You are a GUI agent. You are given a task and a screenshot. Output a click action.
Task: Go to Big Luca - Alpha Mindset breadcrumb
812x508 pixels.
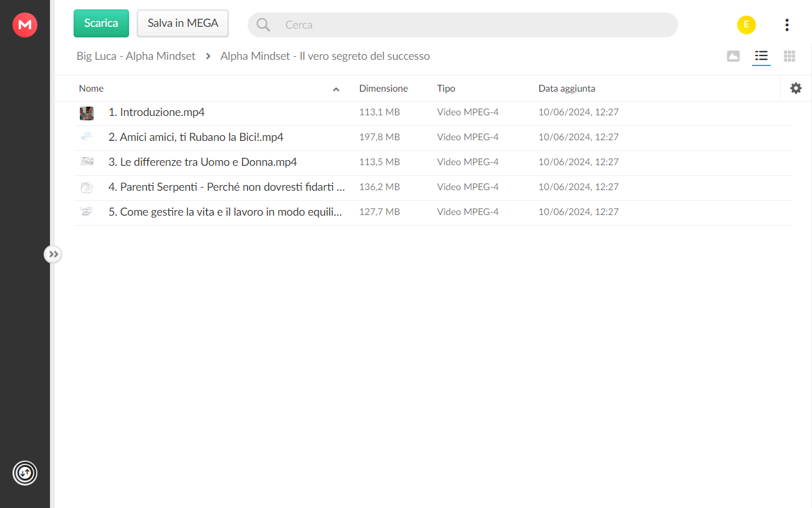[x=136, y=56]
